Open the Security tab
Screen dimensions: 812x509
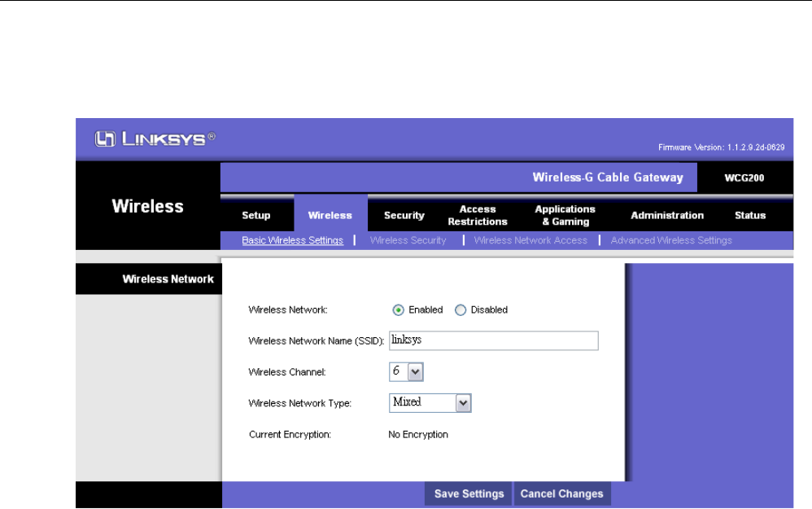point(404,215)
